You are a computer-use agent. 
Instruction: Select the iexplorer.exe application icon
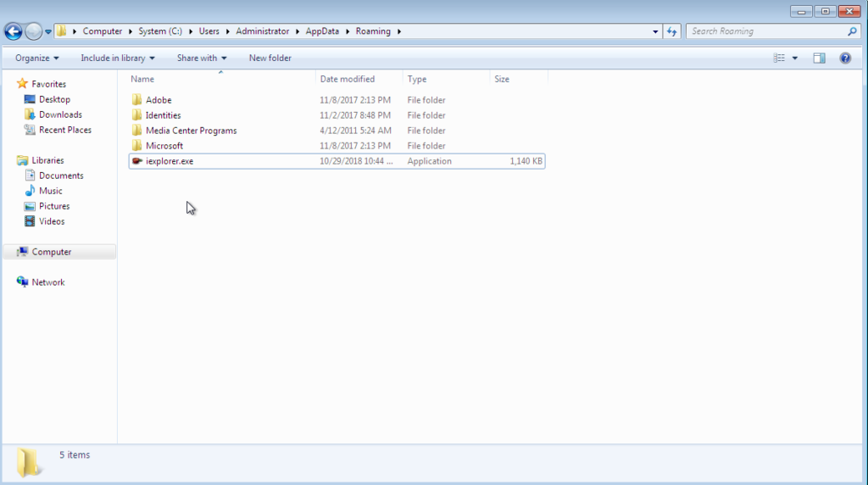136,161
